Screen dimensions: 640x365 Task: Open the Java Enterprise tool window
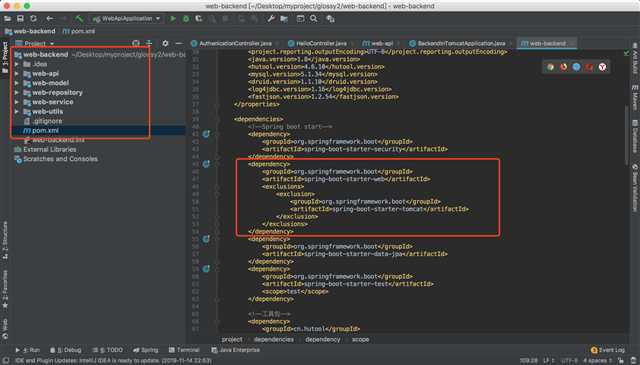pyautogui.click(x=236, y=350)
